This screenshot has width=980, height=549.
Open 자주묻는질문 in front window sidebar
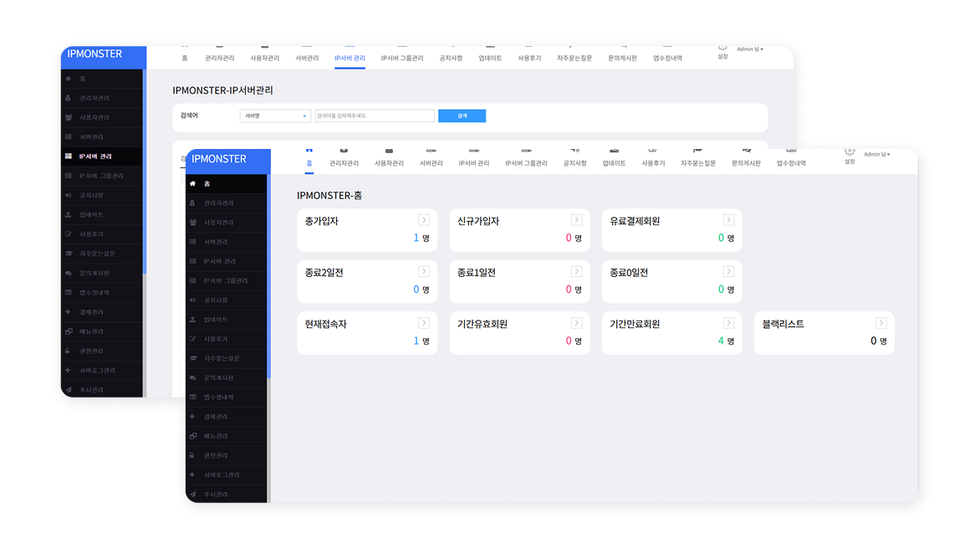227,358
